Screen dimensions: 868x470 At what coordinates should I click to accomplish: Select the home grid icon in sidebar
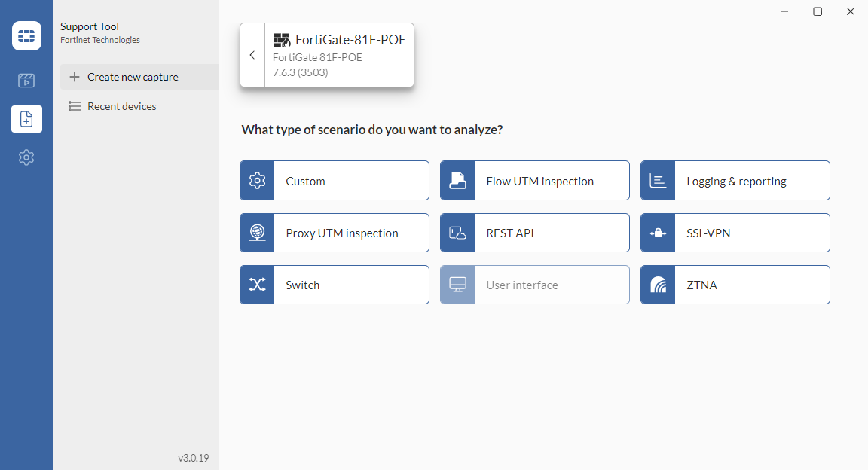[x=26, y=35]
